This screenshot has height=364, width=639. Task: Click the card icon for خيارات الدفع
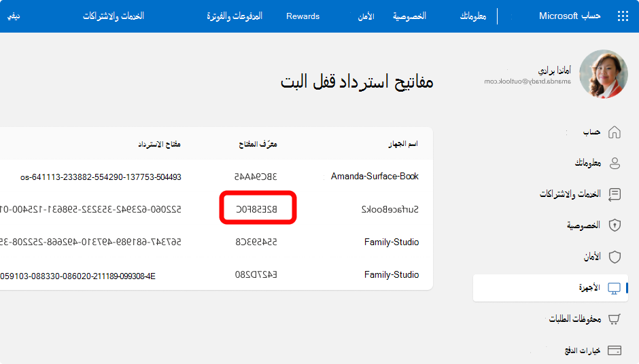pos(614,350)
